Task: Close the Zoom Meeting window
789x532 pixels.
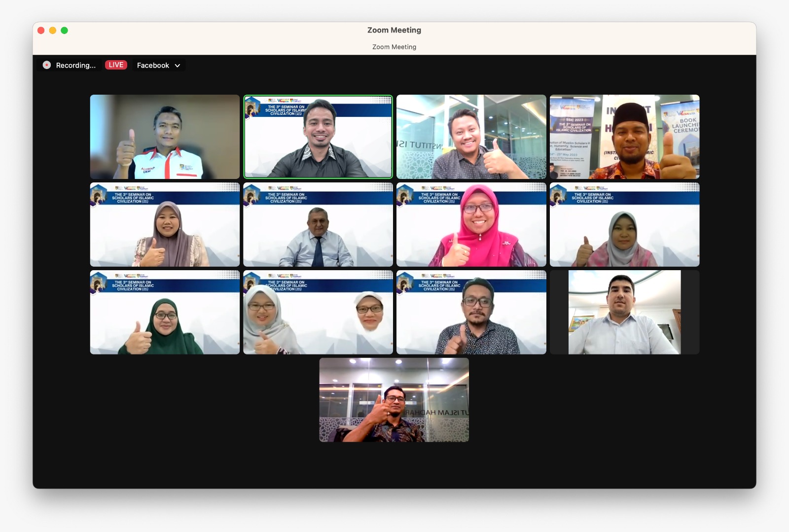Action: (x=41, y=31)
